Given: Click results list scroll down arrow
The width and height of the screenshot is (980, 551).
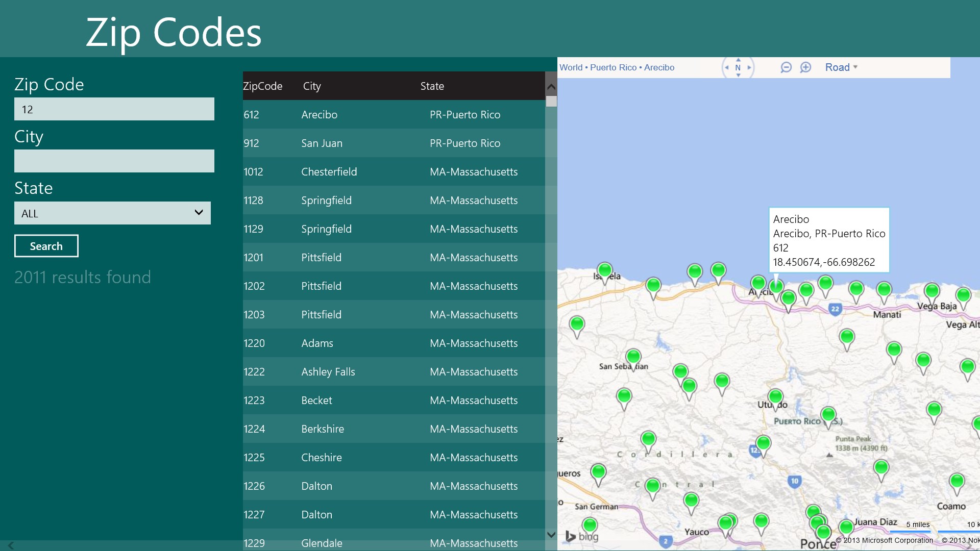Looking at the screenshot, I should click(551, 535).
